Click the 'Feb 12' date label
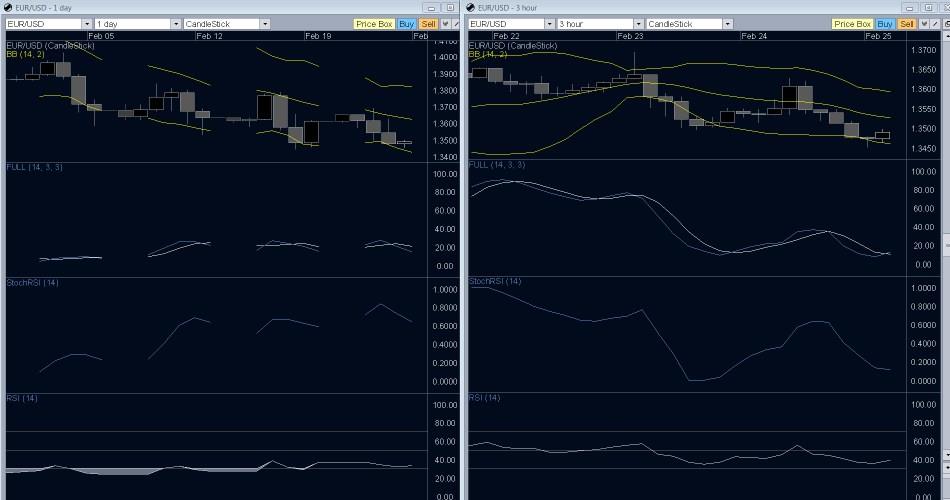950x500 pixels. pyautogui.click(x=210, y=36)
